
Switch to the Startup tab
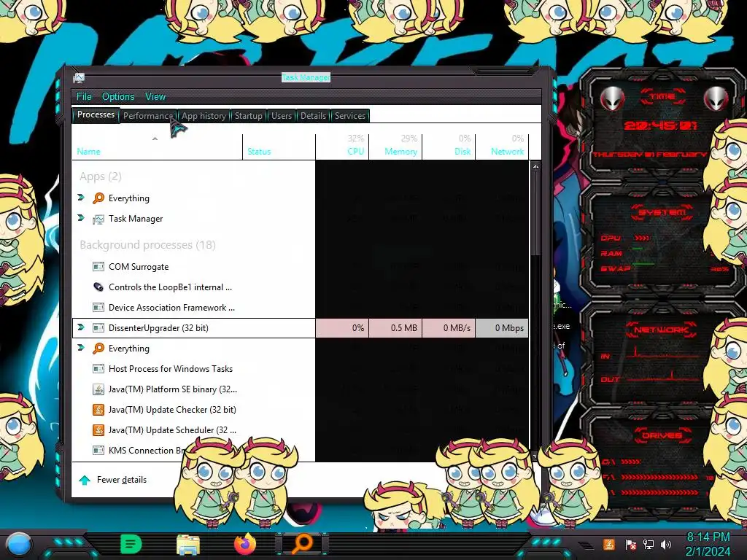click(249, 116)
